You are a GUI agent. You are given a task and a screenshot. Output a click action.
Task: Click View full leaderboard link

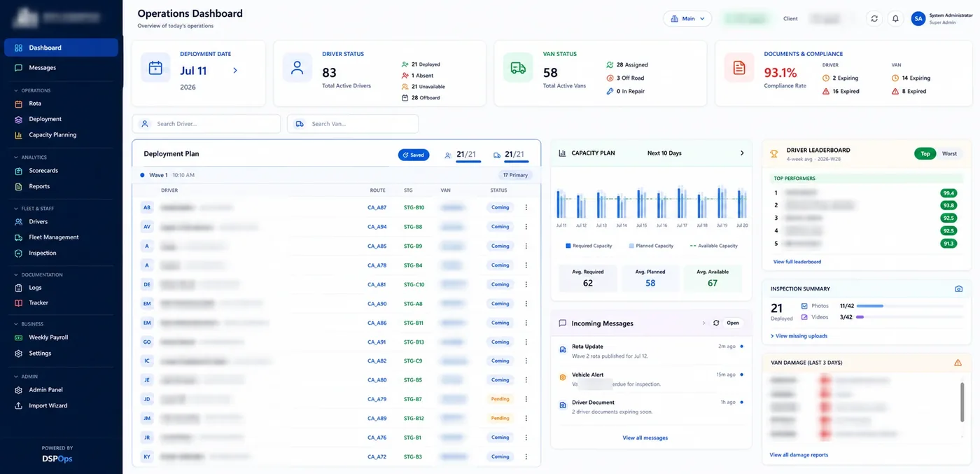[x=797, y=262]
